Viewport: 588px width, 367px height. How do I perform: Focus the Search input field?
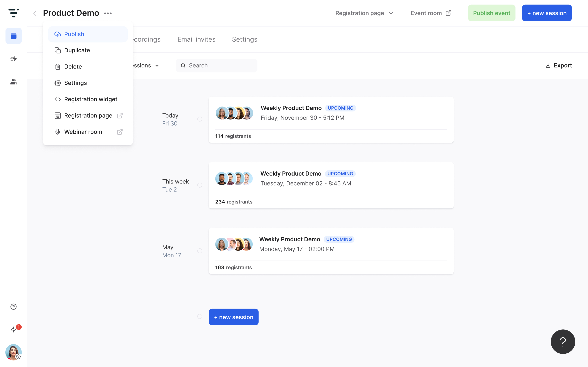pos(216,65)
